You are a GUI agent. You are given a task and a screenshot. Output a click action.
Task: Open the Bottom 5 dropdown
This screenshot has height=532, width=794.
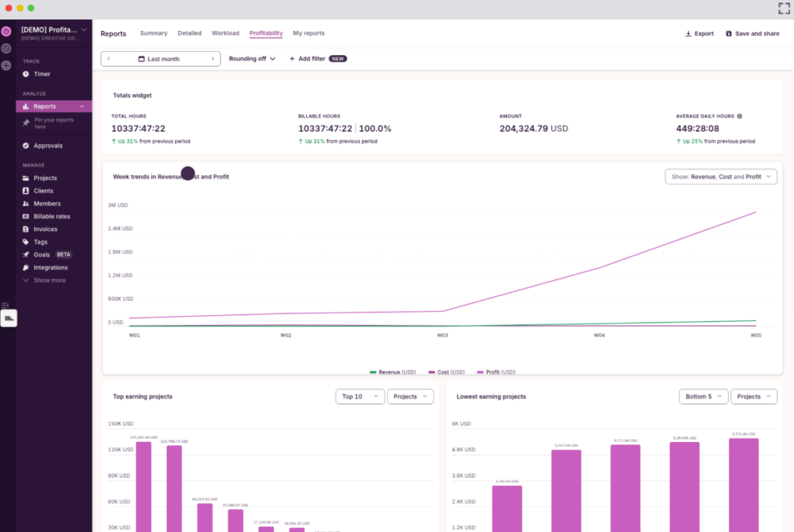pos(703,396)
